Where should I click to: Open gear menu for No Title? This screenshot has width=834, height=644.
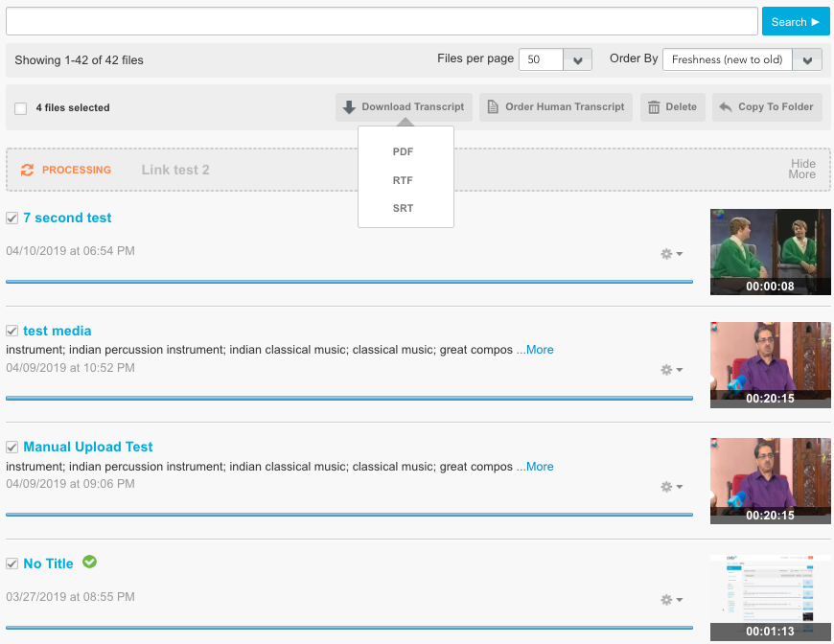pos(671,600)
